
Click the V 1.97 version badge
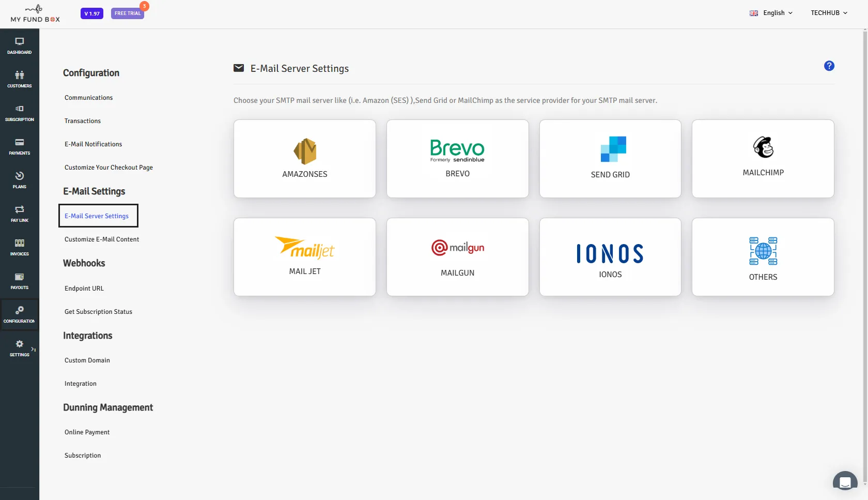pyautogui.click(x=92, y=13)
